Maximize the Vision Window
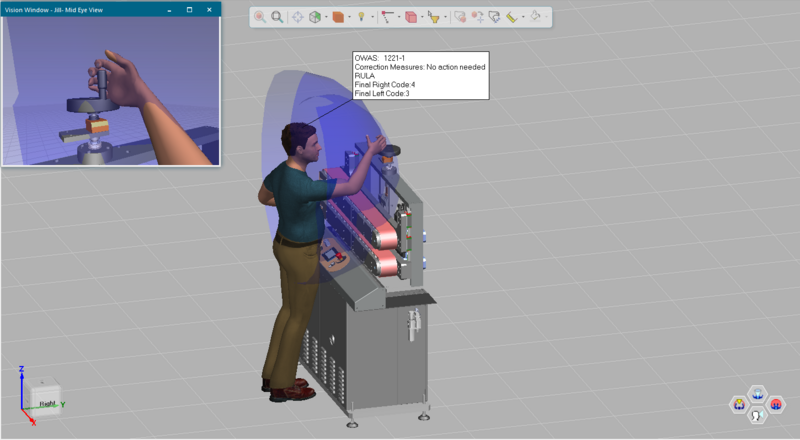800x440 pixels. tap(189, 10)
